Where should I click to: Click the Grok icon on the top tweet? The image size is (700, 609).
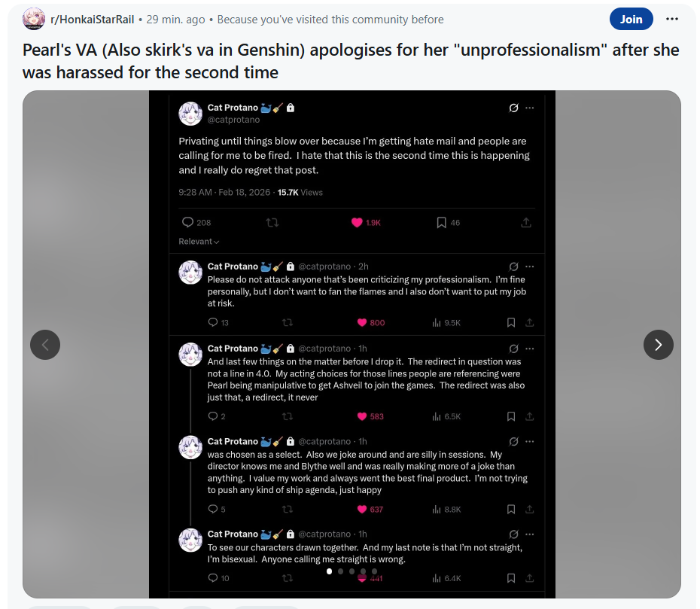[x=513, y=108]
